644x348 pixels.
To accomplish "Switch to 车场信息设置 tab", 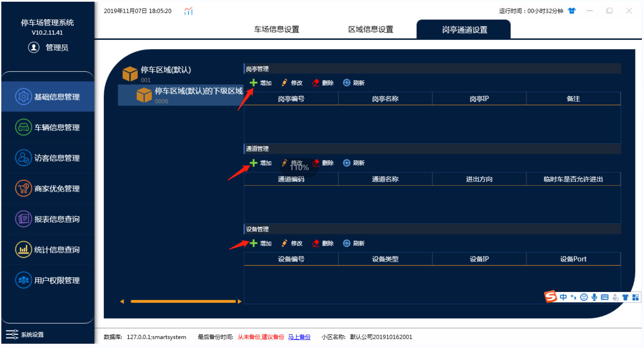I will pyautogui.click(x=277, y=29).
